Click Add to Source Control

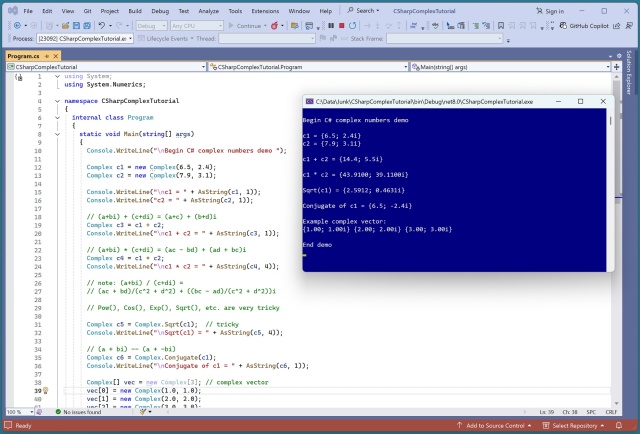pos(494,425)
